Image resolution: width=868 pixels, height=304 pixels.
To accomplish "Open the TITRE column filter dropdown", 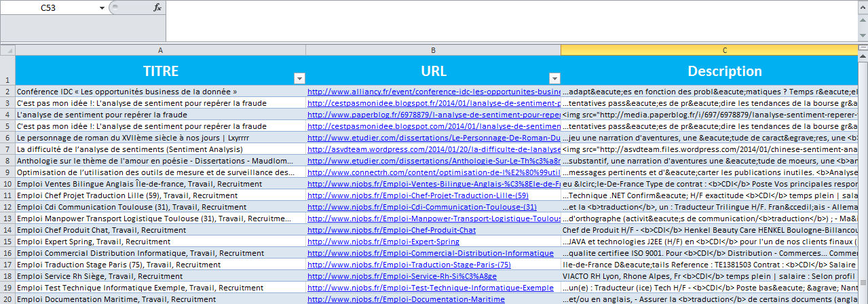I will [299, 78].
